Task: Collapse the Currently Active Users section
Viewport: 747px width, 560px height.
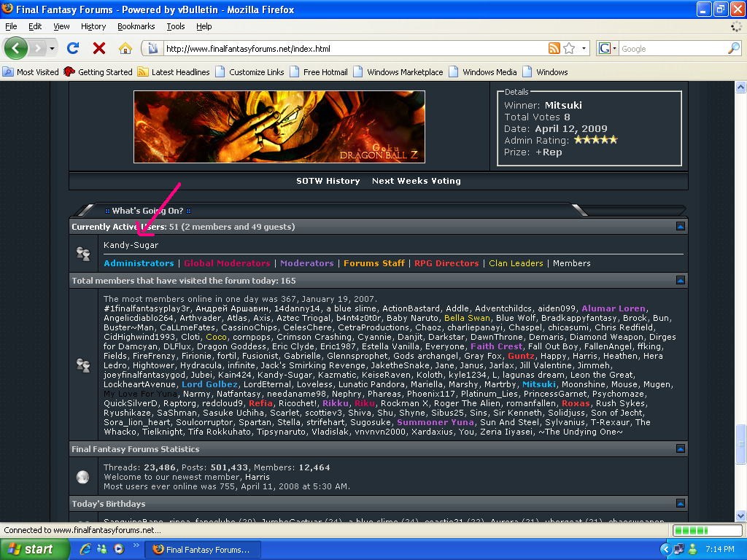Action: click(x=680, y=227)
